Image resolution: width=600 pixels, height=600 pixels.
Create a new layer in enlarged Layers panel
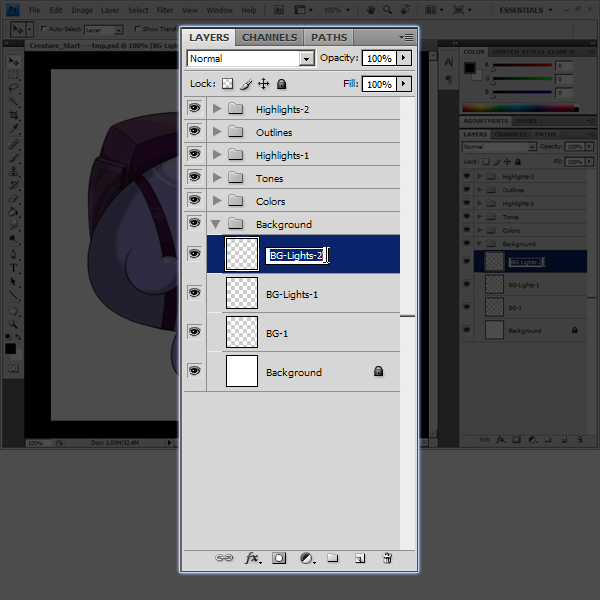coord(360,558)
